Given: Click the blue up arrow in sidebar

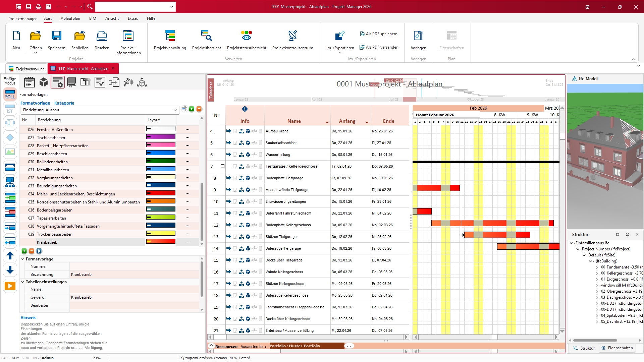Looking at the screenshot, I should (10, 255).
